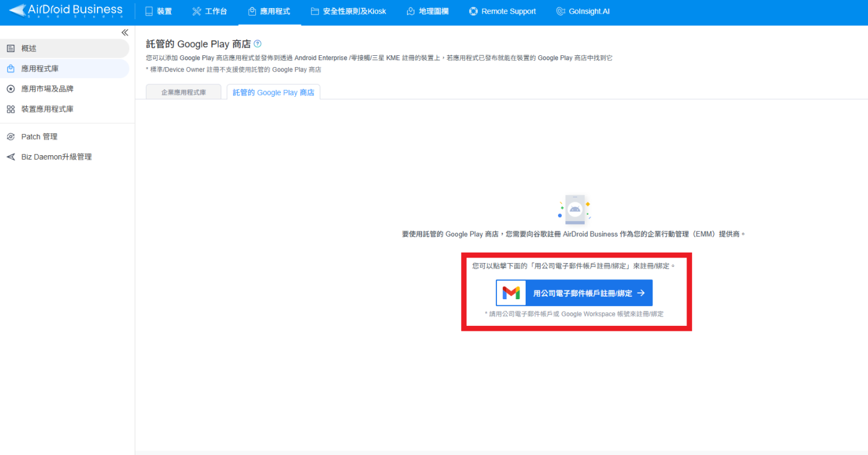The width and height of the screenshot is (868, 455).
Task: Click the map pin icon beside 地理圍欄
Action: (x=411, y=11)
